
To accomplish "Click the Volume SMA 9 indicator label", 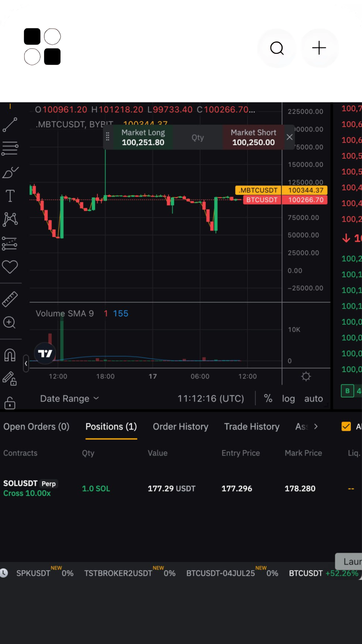I will point(65,314).
